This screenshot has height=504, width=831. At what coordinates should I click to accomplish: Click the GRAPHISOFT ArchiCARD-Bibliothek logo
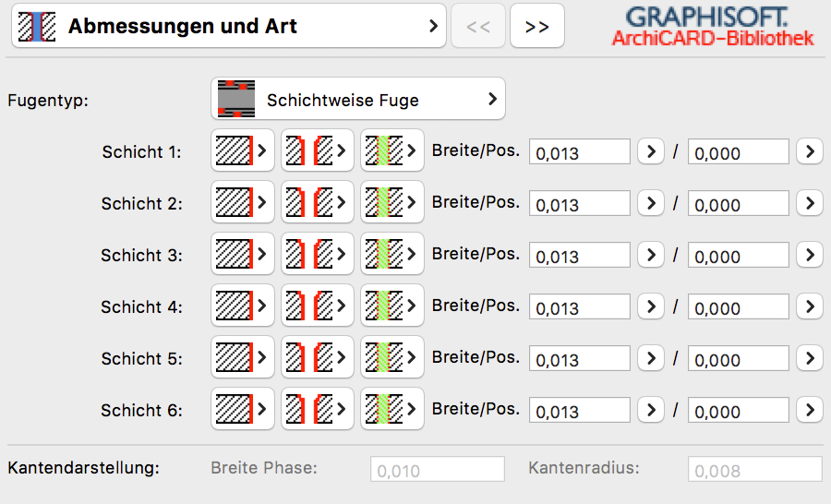(712, 26)
